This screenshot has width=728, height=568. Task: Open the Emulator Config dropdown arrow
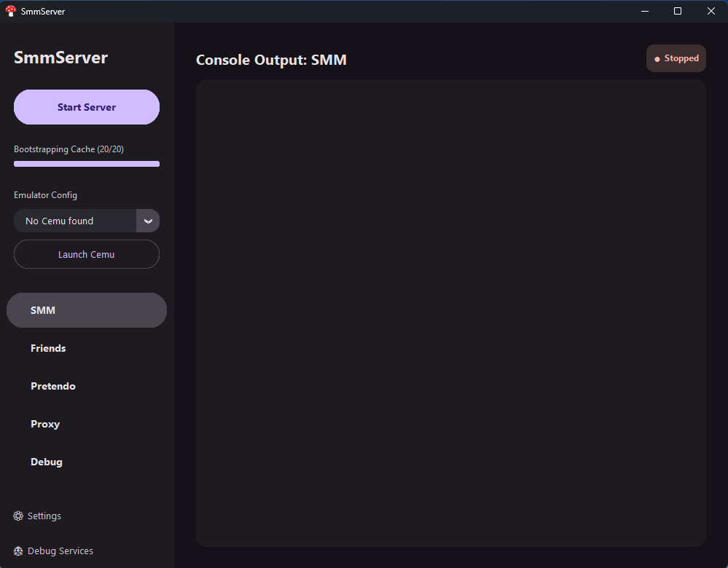(x=148, y=221)
